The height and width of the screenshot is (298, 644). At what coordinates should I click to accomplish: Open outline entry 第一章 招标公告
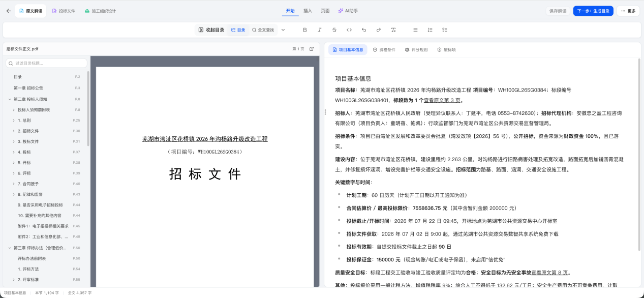[x=46, y=88]
